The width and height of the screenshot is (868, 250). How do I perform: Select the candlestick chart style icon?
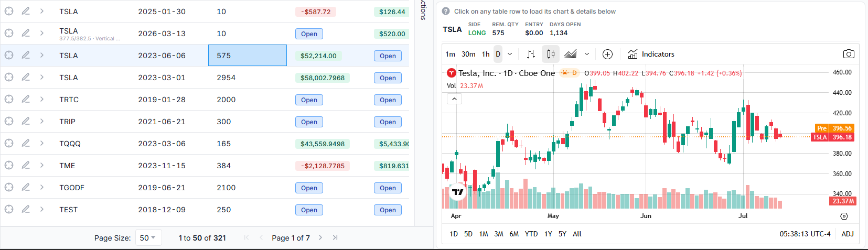pos(551,54)
